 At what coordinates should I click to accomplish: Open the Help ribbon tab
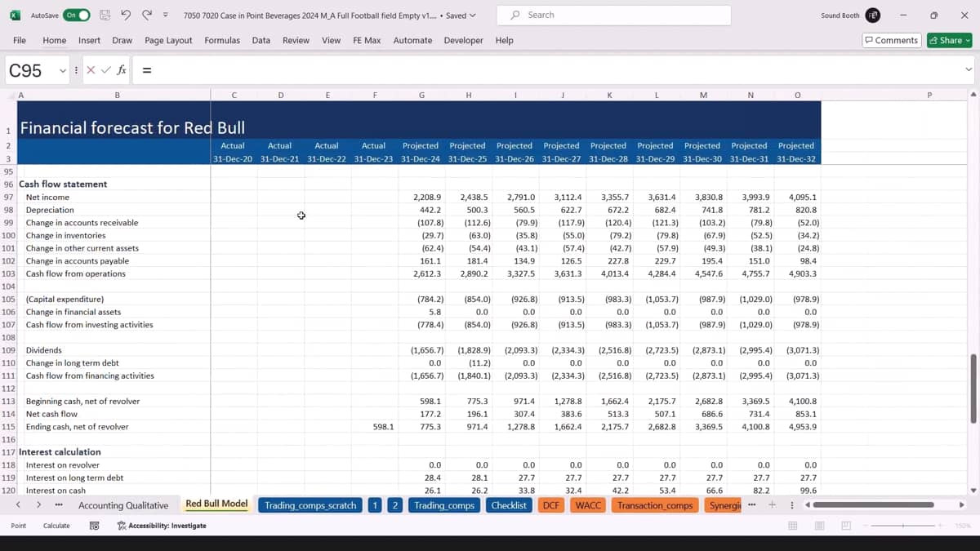pyautogui.click(x=505, y=40)
